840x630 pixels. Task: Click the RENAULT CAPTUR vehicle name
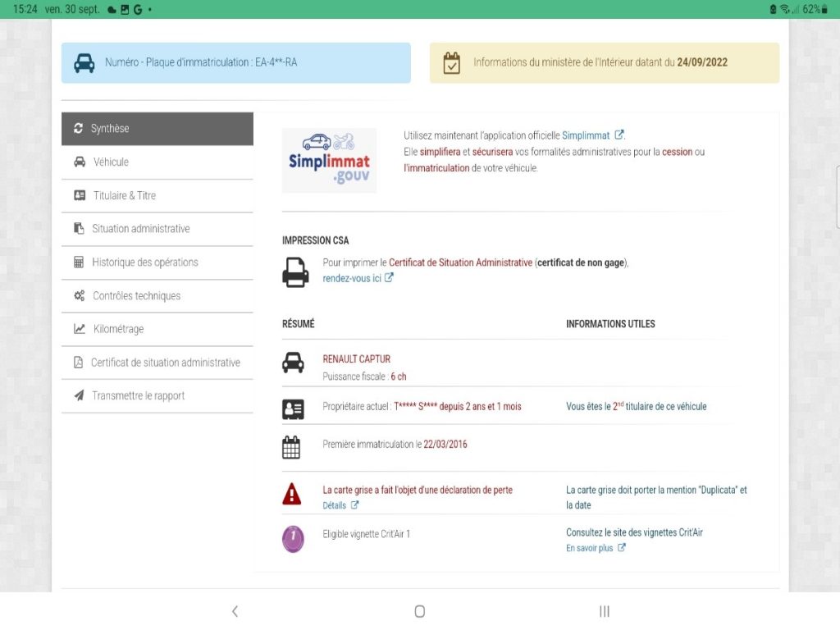[x=356, y=359]
